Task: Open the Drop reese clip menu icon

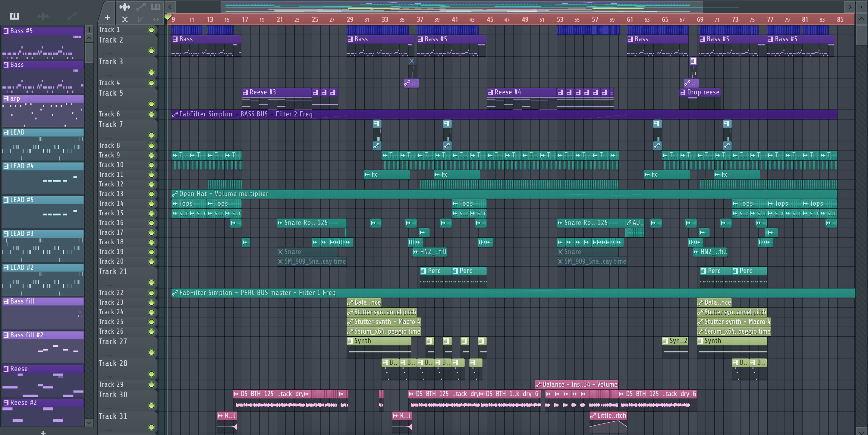Action: (683, 92)
